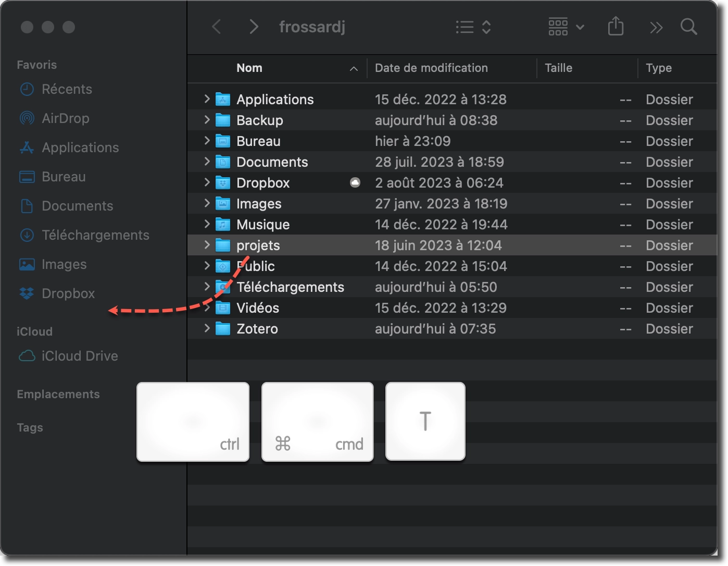Expand the Zotero folder row

pyautogui.click(x=207, y=328)
